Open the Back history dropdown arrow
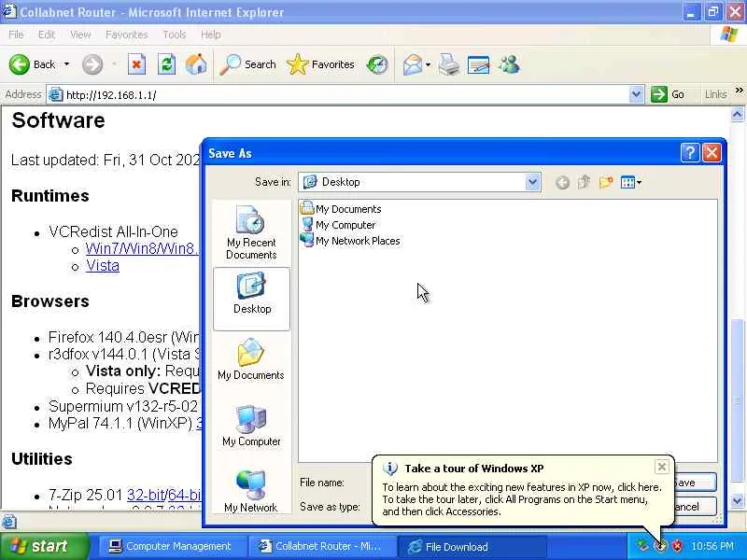Viewport: 747px width, 560px height. (66, 64)
